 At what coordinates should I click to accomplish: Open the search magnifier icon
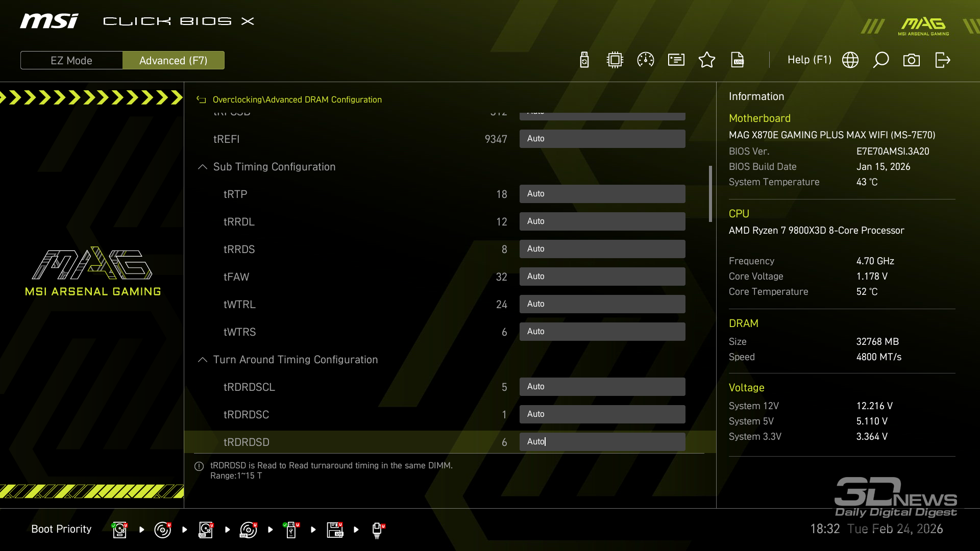click(x=881, y=60)
